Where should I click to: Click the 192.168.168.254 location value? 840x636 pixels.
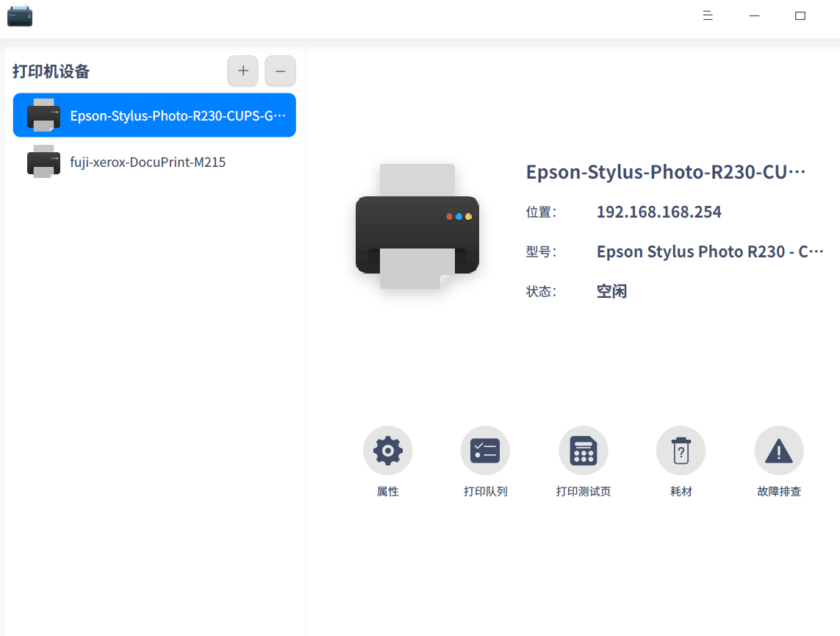click(658, 212)
